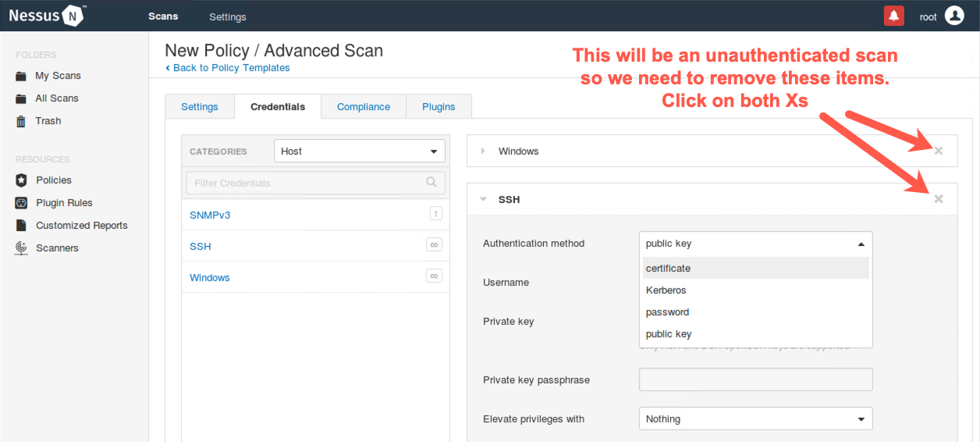The width and height of the screenshot is (980, 442).
Task: Click the Private key passphrase label
Action: (x=537, y=380)
